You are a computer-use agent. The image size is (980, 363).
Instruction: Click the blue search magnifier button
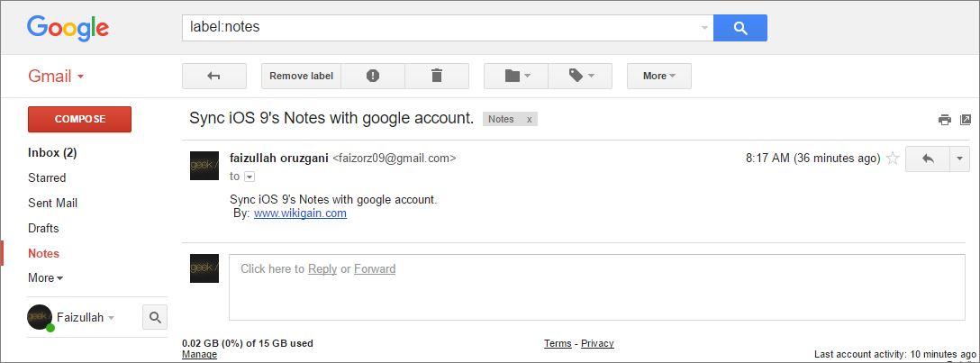coord(740,28)
